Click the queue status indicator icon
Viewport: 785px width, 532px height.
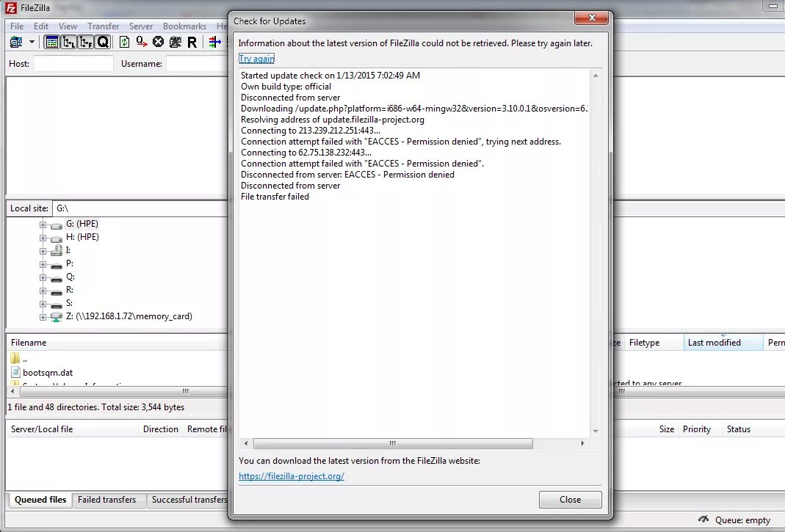703,520
